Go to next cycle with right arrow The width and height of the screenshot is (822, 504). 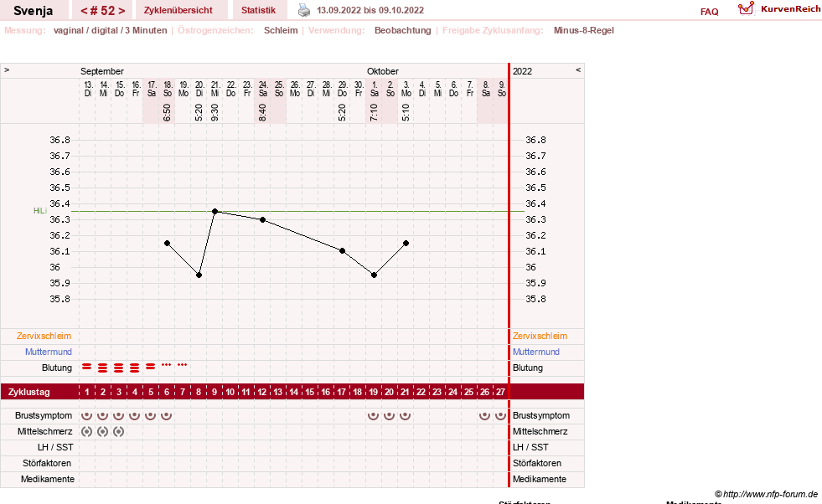tap(121, 11)
